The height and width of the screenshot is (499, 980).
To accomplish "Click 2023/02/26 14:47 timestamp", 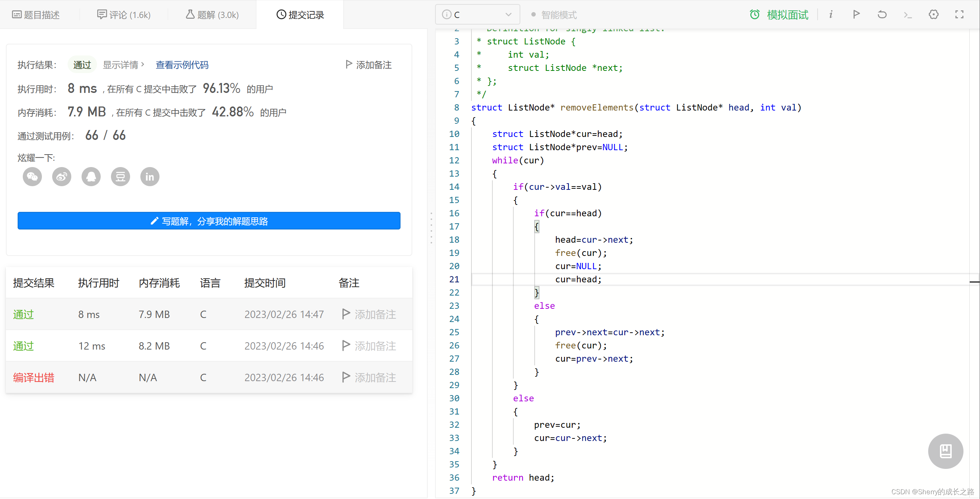I will (284, 314).
